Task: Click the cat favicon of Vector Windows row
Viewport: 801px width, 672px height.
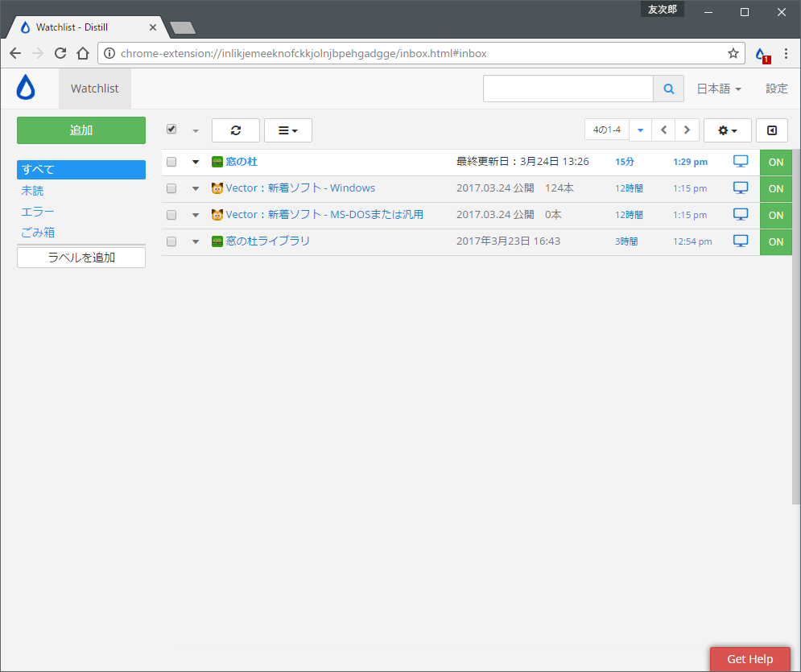Action: coord(217,188)
